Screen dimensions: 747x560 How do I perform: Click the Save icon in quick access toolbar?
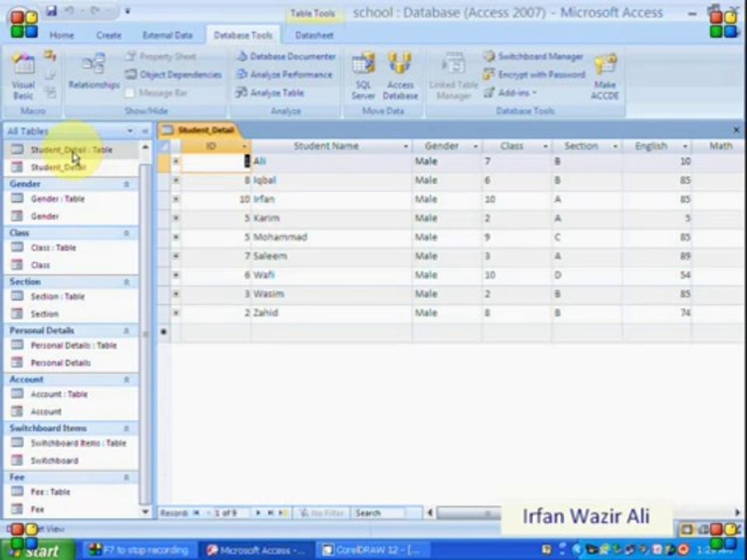click(51, 10)
